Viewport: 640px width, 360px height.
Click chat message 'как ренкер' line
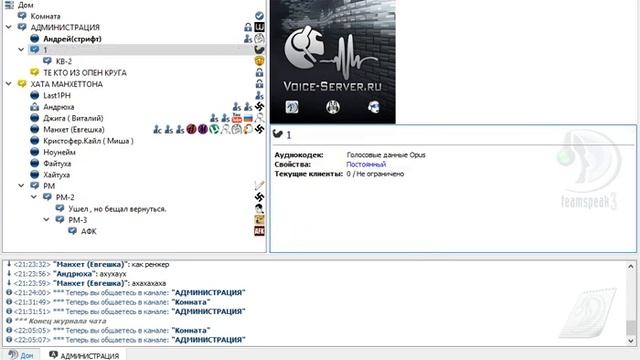[88, 264]
